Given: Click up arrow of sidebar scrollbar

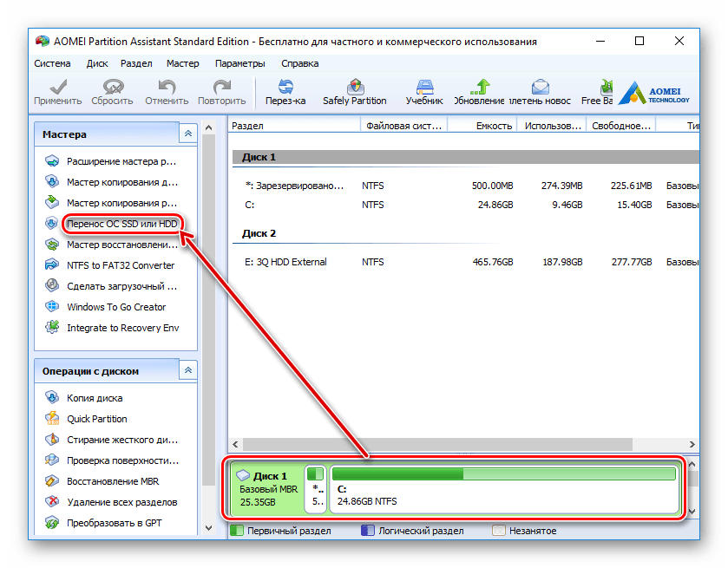Looking at the screenshot, I should (x=208, y=127).
